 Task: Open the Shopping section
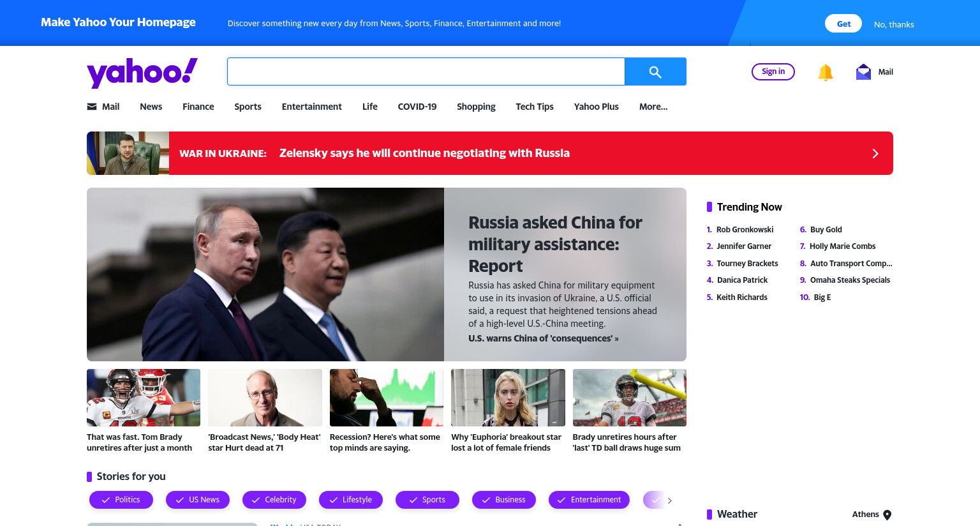point(476,107)
